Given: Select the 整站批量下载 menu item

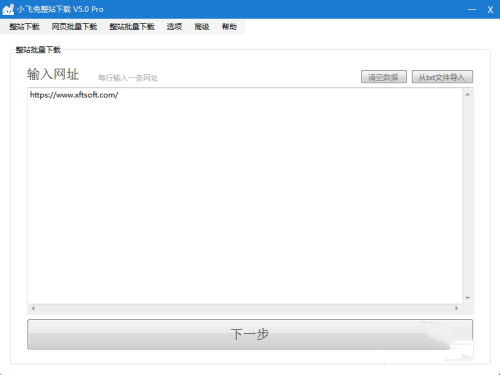Looking at the screenshot, I should tap(132, 27).
